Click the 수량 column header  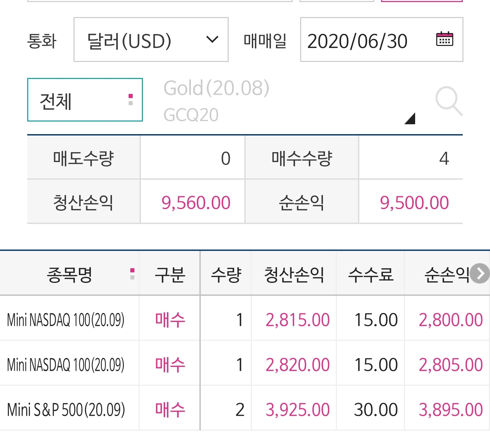[226, 274]
